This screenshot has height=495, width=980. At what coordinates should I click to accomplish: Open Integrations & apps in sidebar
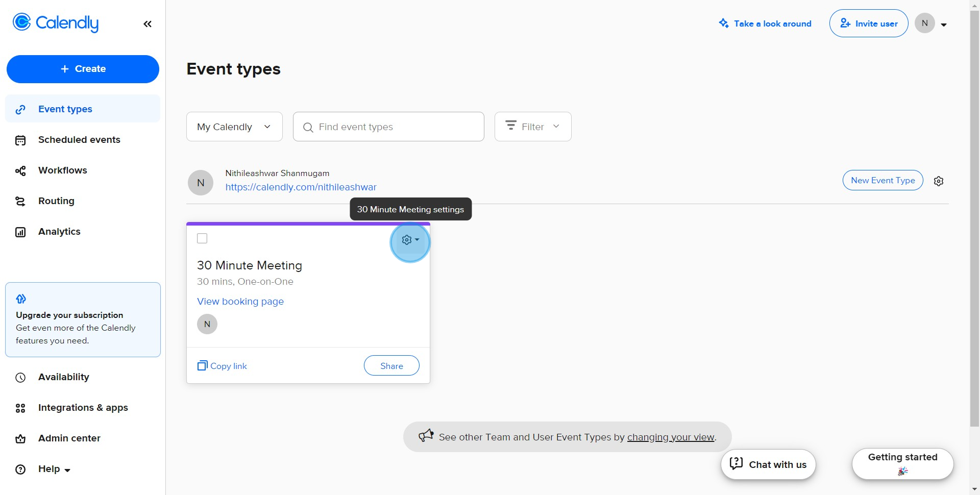83,408
